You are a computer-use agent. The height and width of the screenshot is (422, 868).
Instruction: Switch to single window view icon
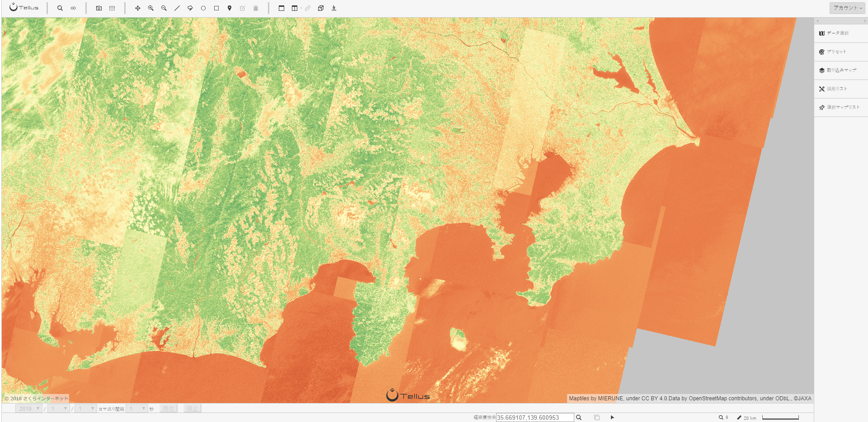(x=282, y=8)
